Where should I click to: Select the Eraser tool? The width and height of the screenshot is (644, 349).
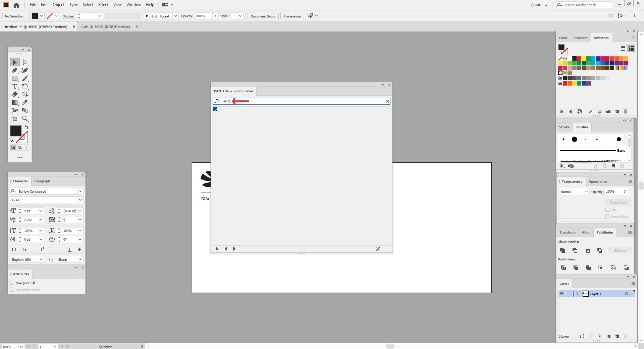tap(14, 94)
